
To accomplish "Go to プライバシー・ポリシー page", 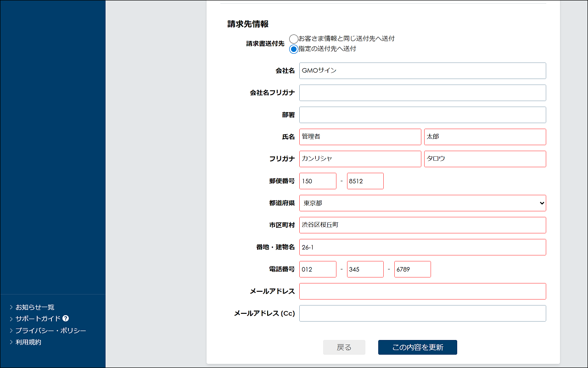I will pyautogui.click(x=50, y=331).
